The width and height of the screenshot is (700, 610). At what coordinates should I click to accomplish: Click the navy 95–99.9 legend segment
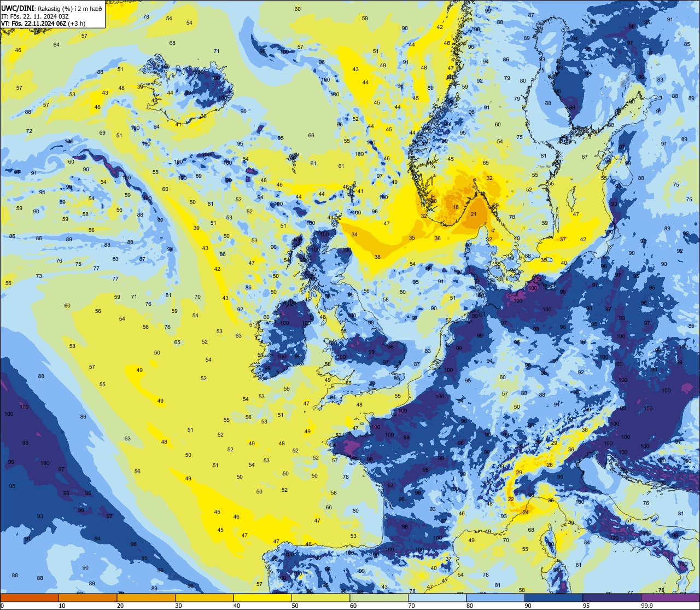pyautogui.click(x=612, y=597)
